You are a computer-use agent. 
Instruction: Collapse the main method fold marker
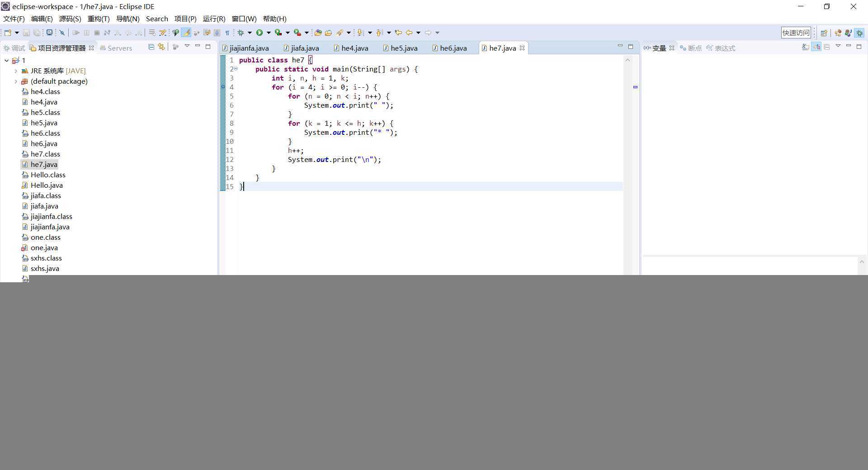(236, 69)
